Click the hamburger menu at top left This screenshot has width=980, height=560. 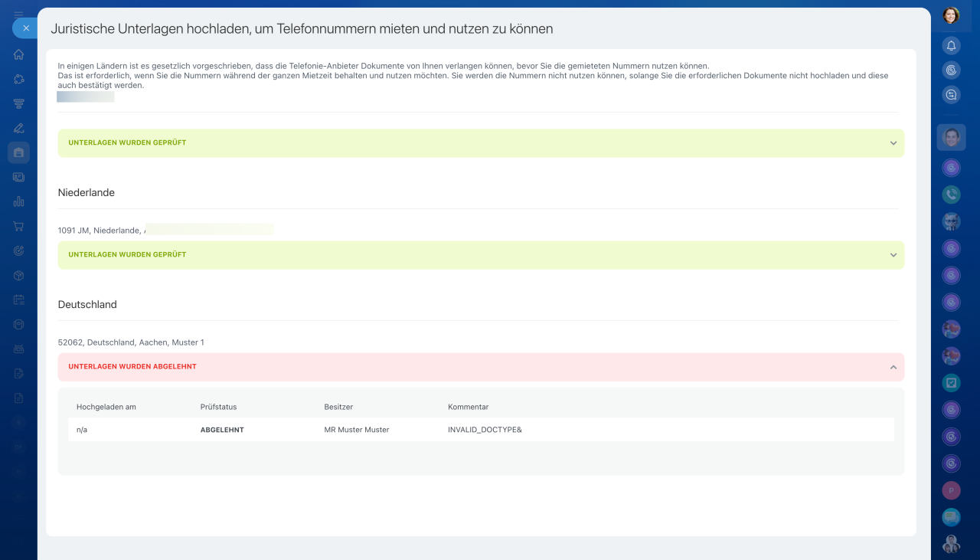18,13
